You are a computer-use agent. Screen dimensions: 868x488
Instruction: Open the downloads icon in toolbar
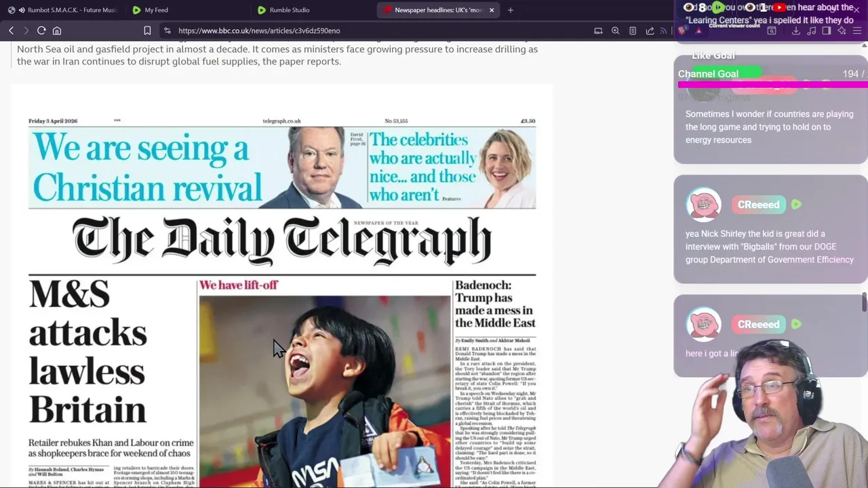(796, 30)
